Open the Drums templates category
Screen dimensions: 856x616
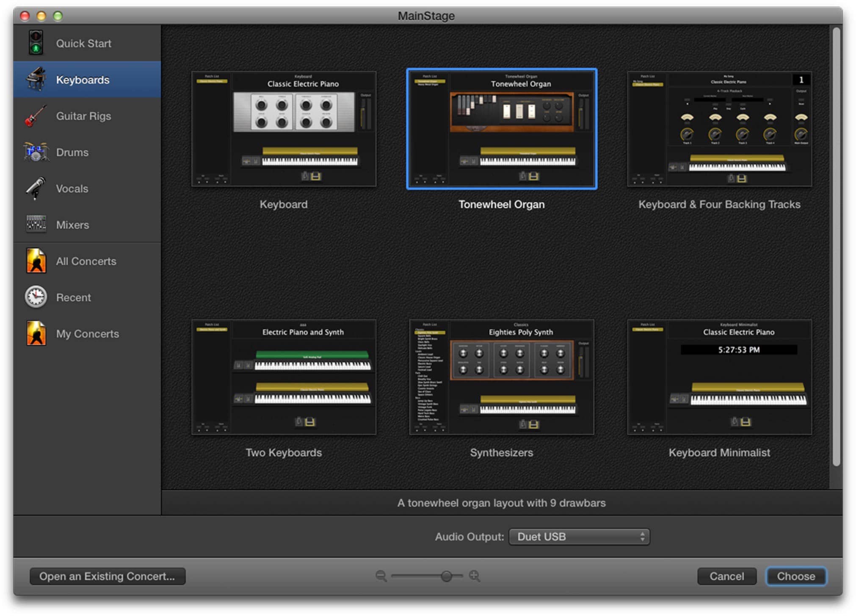pos(87,152)
